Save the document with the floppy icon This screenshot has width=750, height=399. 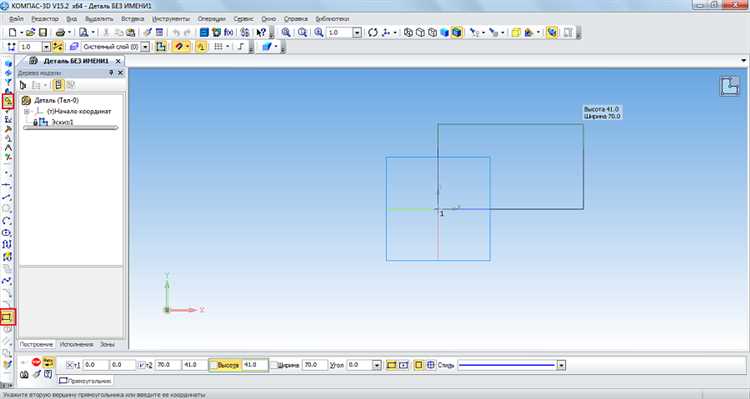pyautogui.click(x=43, y=33)
